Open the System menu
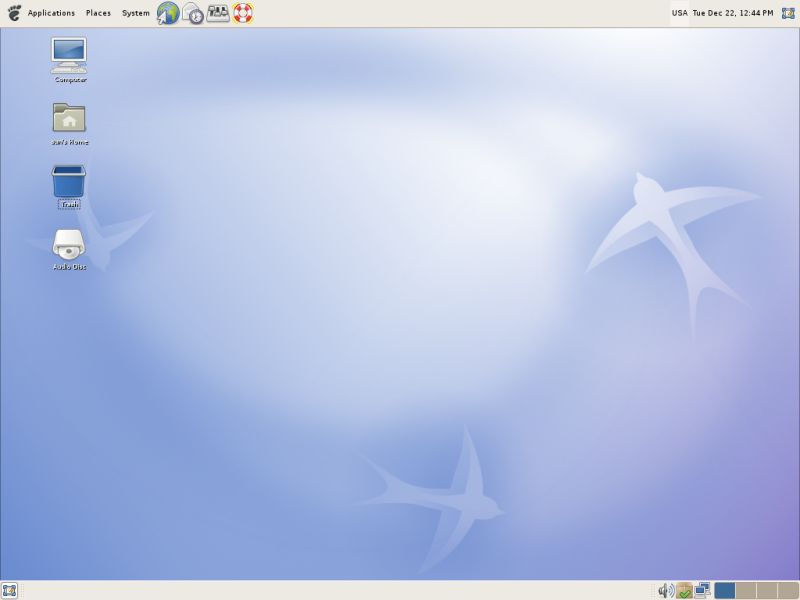Screen dimensions: 800x600 click(134, 13)
